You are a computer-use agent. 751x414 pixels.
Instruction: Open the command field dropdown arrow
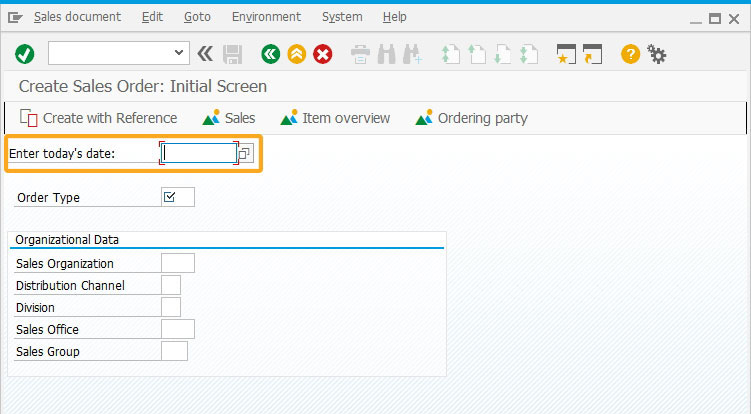click(179, 53)
